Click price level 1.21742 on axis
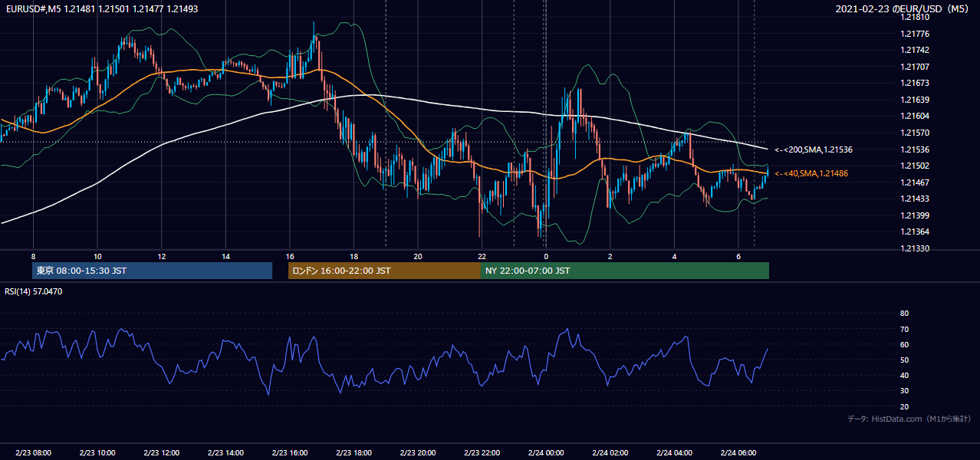980x460 pixels. point(914,50)
